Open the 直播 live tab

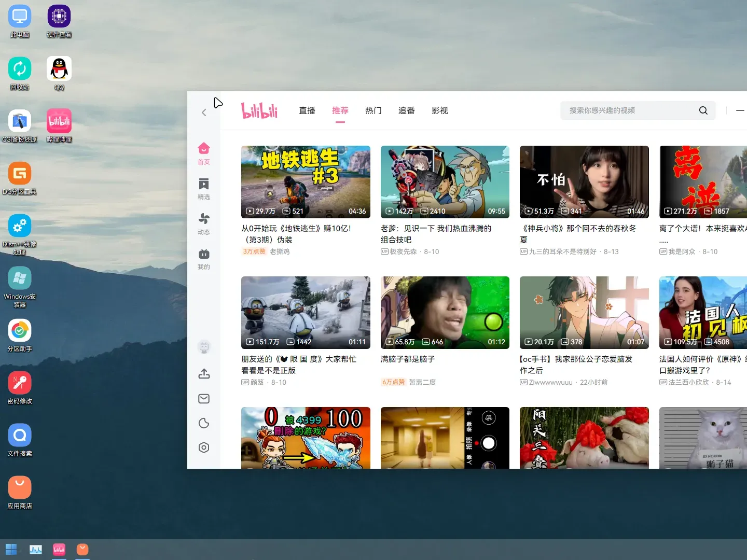pyautogui.click(x=307, y=110)
